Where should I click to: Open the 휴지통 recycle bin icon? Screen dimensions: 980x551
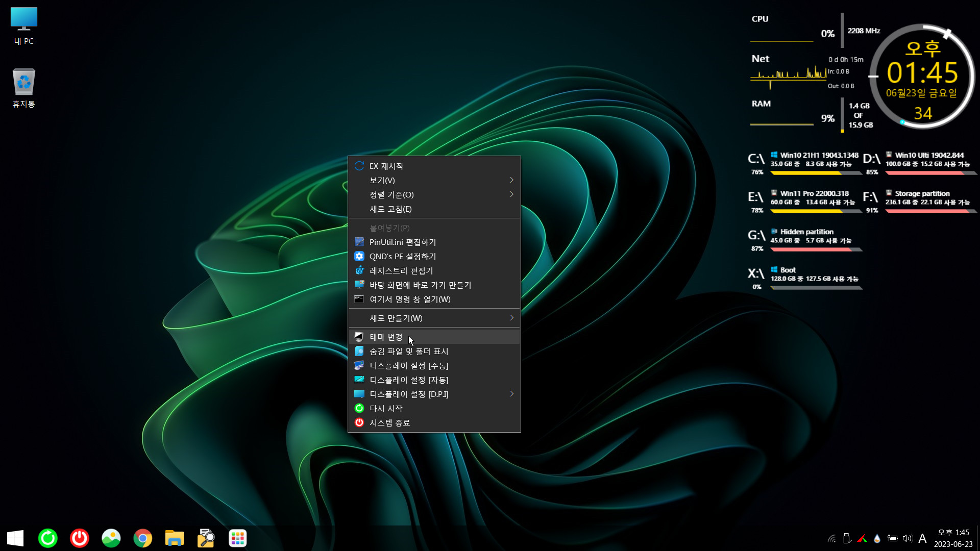[24, 88]
